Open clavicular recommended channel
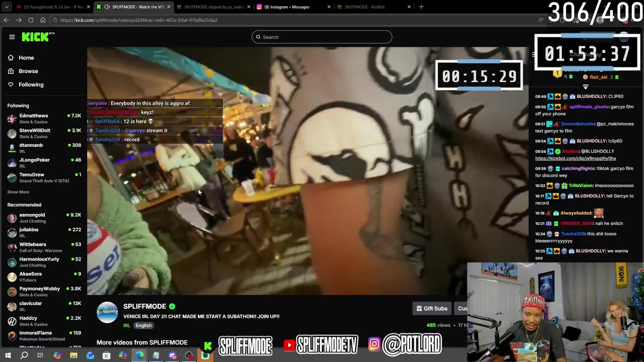Image resolution: width=644 pixels, height=362 pixels. pos(44,306)
